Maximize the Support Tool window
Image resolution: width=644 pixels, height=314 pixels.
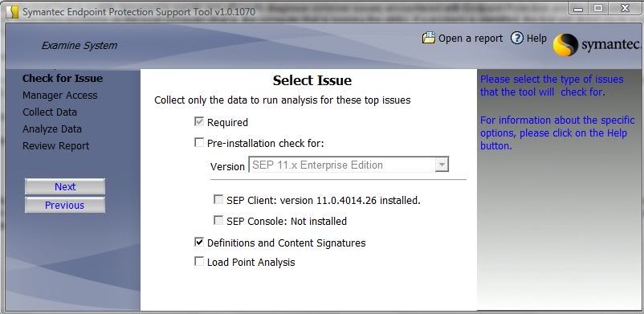(598, 9)
